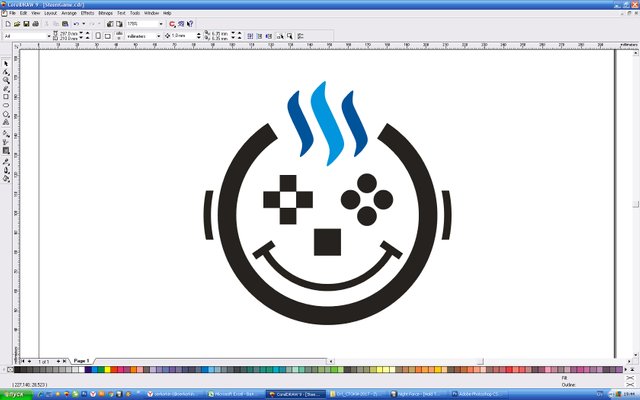Toggle Treat All Objects As Filled
Viewport: 640px width, 400px height.
tap(289, 36)
